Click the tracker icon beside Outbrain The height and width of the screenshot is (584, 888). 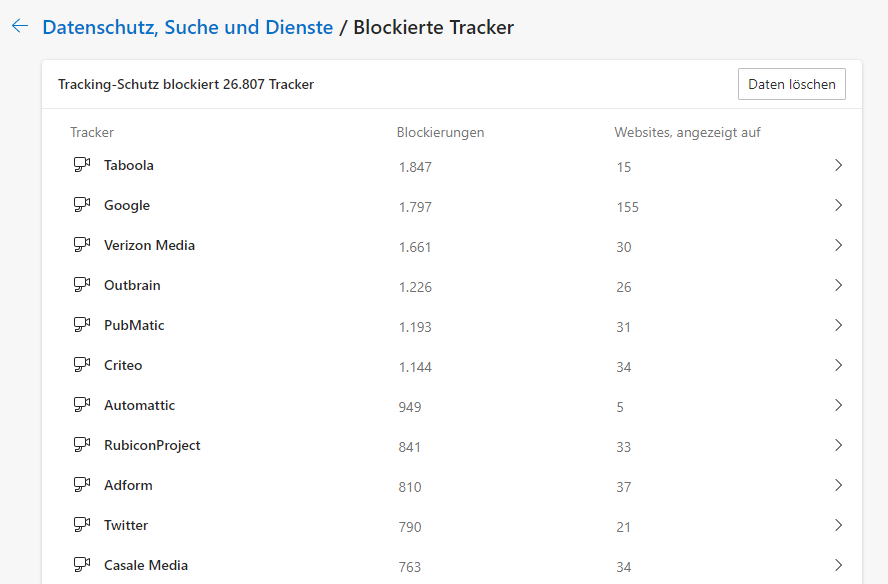click(82, 285)
